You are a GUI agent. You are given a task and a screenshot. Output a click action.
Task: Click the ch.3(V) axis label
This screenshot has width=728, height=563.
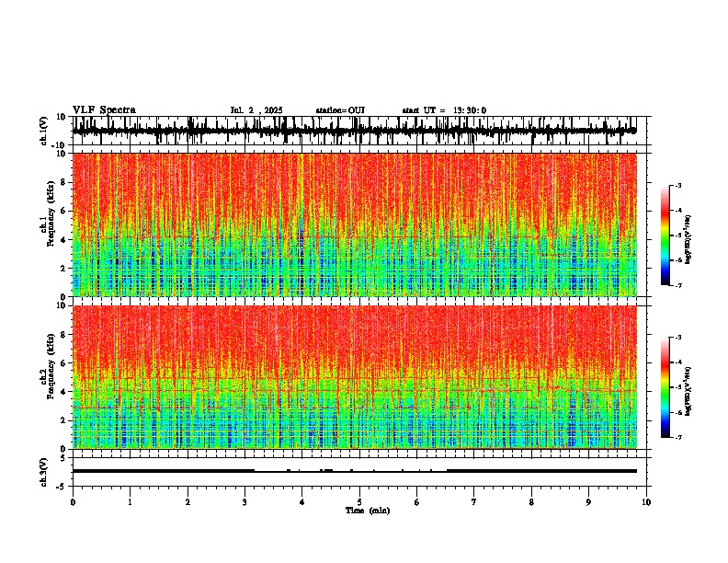coord(44,472)
